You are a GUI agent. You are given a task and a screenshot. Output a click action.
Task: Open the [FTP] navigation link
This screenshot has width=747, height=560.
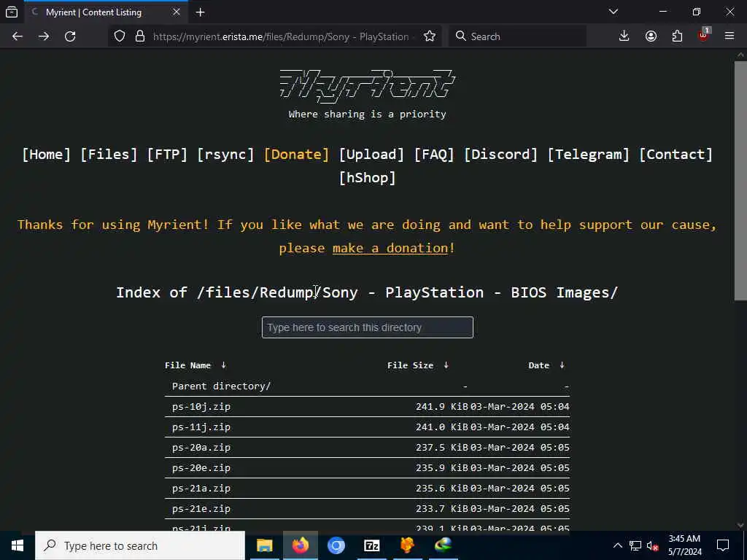(167, 155)
